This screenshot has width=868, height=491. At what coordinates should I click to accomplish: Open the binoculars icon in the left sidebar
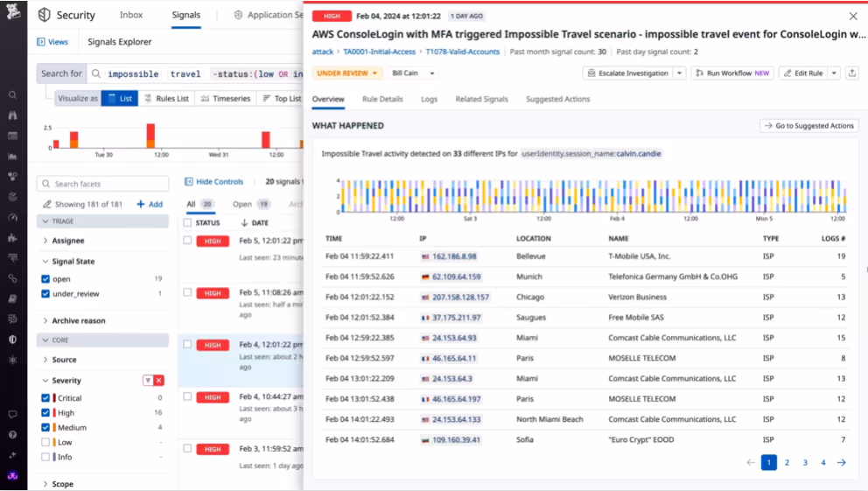(13, 116)
